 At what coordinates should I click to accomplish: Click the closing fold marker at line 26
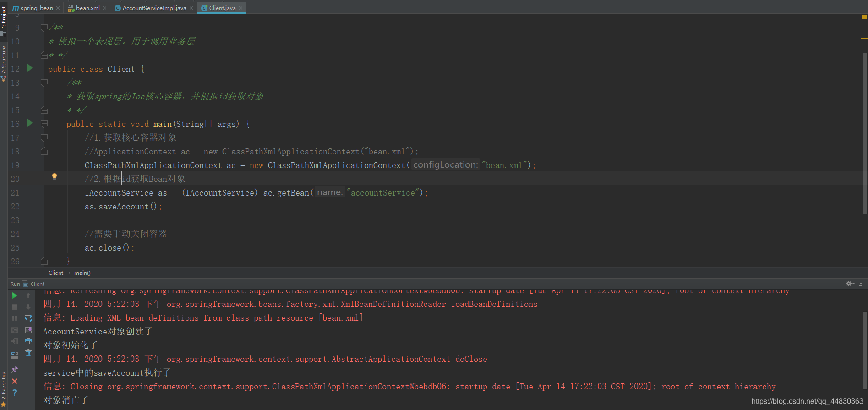[44, 262]
